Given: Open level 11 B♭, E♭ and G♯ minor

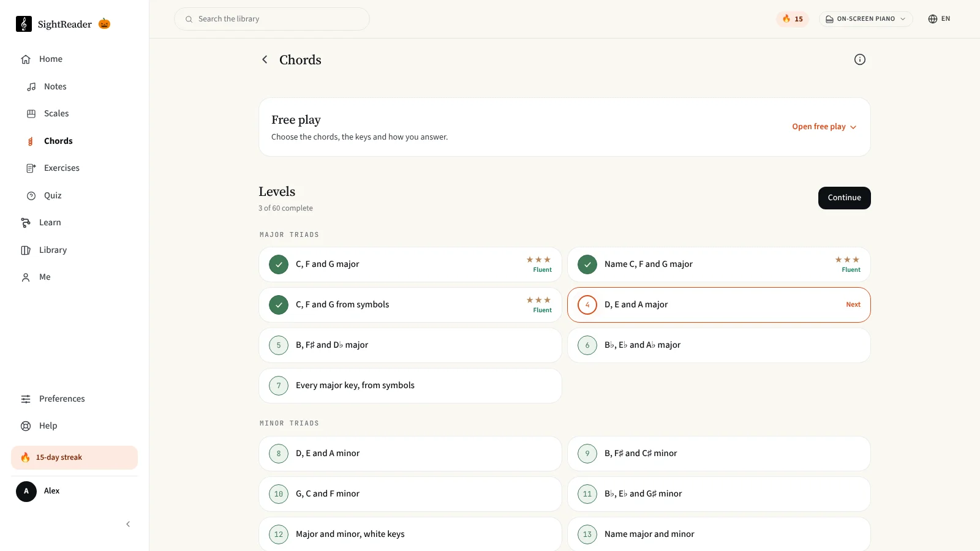Looking at the screenshot, I should click(718, 494).
